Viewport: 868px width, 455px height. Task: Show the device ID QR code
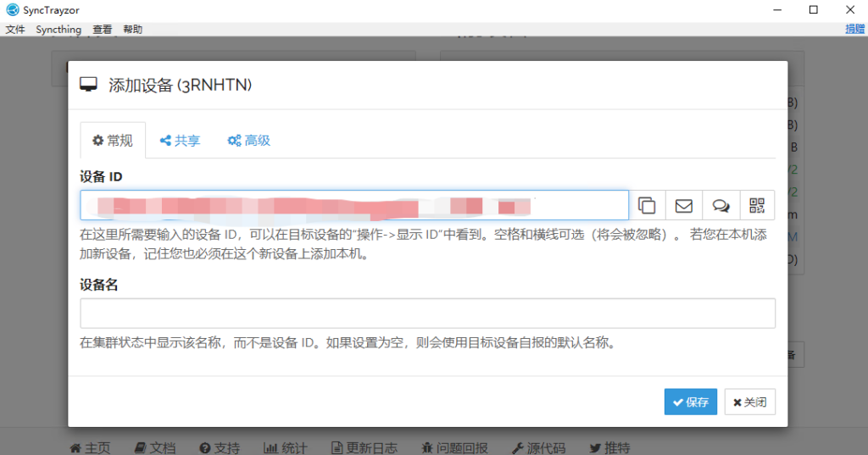pyautogui.click(x=757, y=205)
